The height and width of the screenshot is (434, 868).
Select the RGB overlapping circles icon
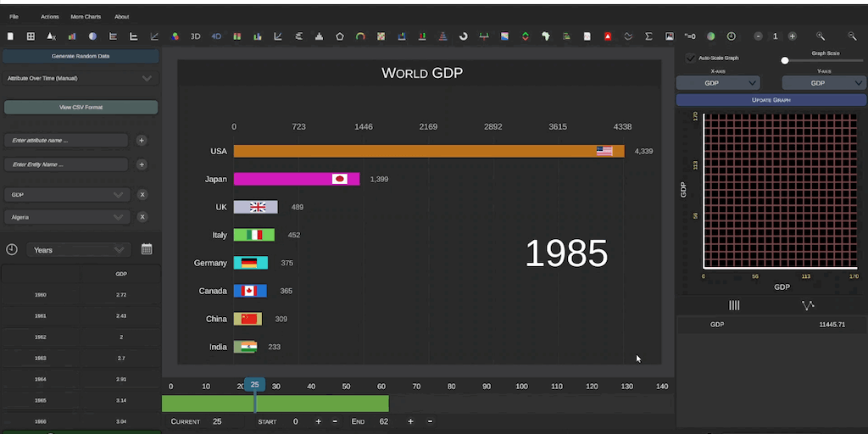[x=175, y=36]
